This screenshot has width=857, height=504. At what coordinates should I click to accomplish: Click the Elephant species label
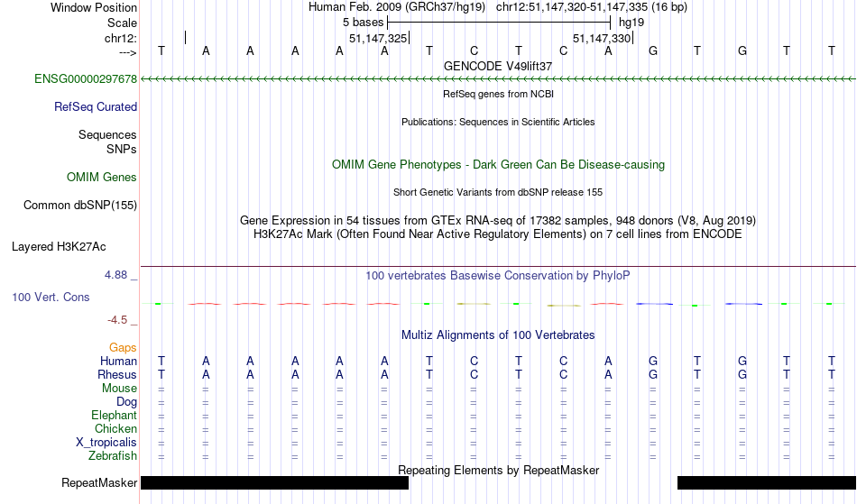pyautogui.click(x=114, y=415)
